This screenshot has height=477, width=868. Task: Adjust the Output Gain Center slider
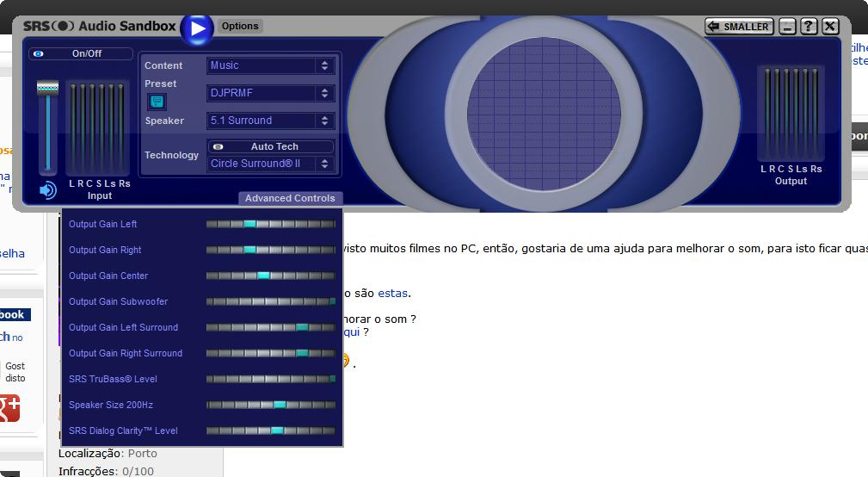pyautogui.click(x=271, y=276)
